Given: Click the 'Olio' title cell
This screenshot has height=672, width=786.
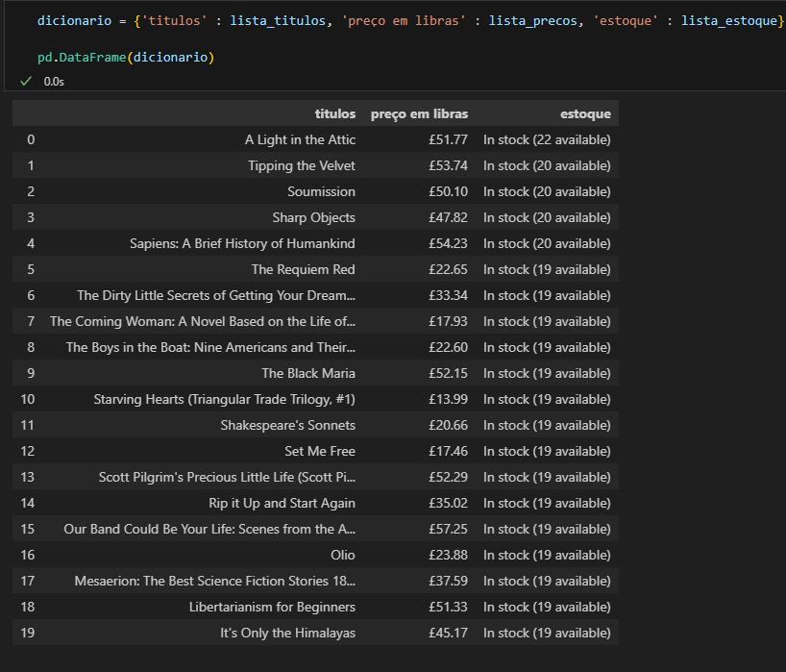Looking at the screenshot, I should [342, 555].
